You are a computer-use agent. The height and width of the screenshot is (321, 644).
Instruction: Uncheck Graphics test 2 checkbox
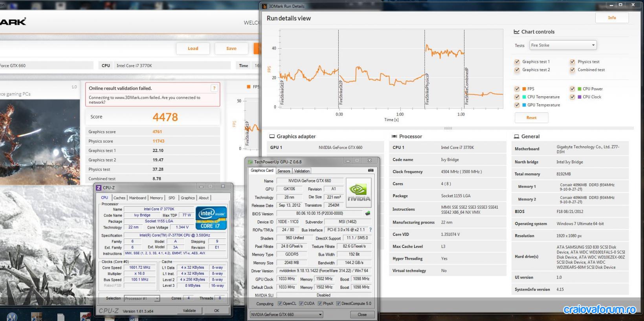tap(517, 70)
